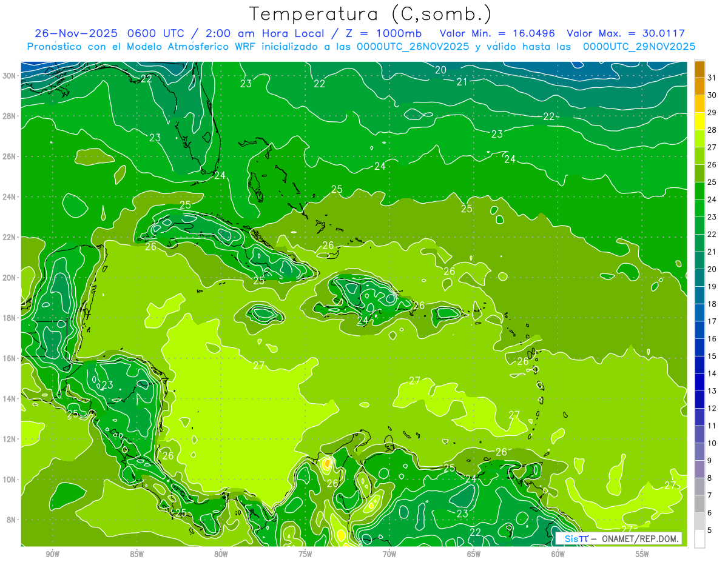Click the 16N latitude axis label
The image size is (728, 562).
(x=10, y=358)
